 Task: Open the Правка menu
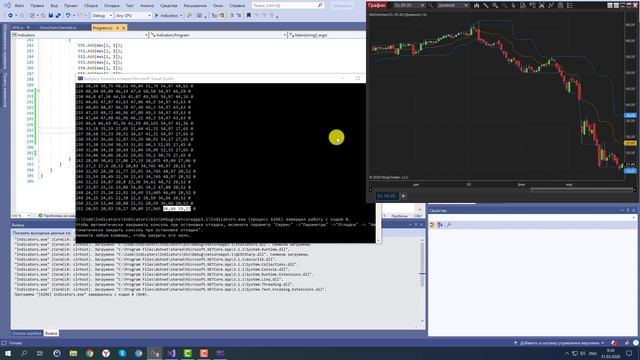tap(37, 6)
